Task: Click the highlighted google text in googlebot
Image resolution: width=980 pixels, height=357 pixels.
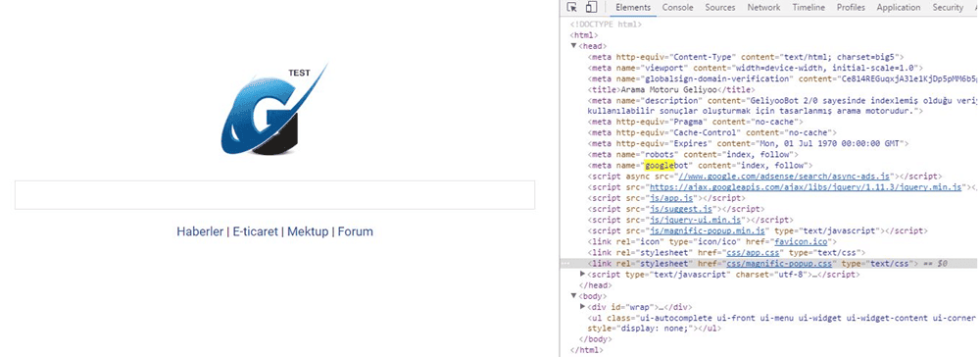Action: point(660,166)
